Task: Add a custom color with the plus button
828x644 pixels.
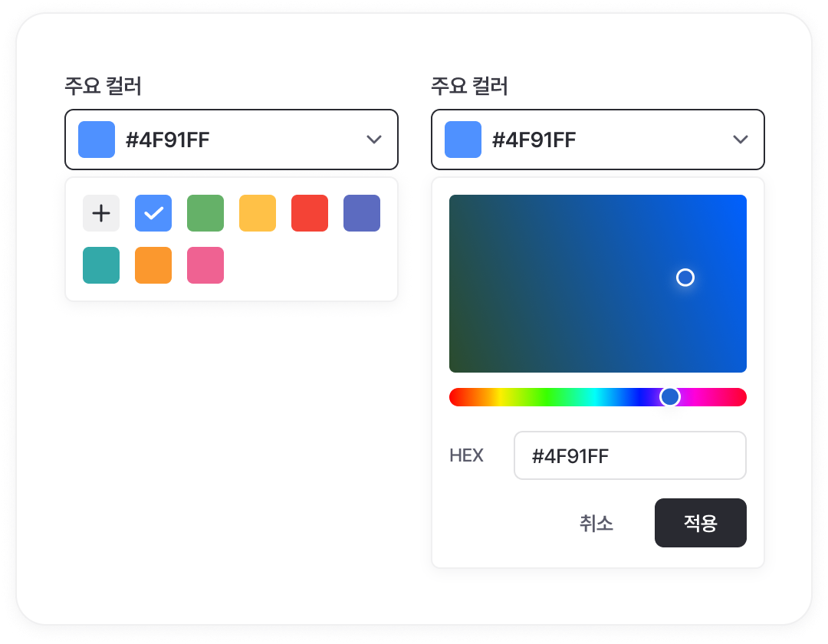Action: coord(101,213)
